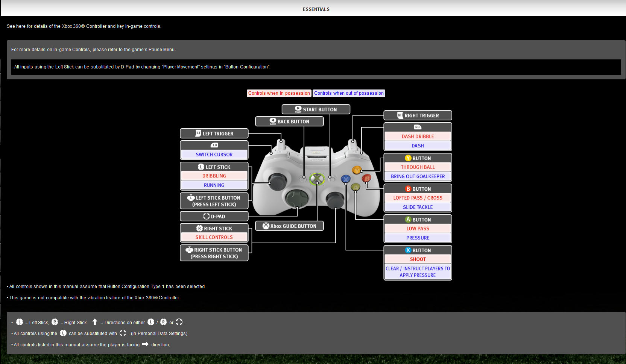Screen dimensions: 626x364
Task: Click the SLIDE TACKLE text
Action: pyautogui.click(x=418, y=207)
